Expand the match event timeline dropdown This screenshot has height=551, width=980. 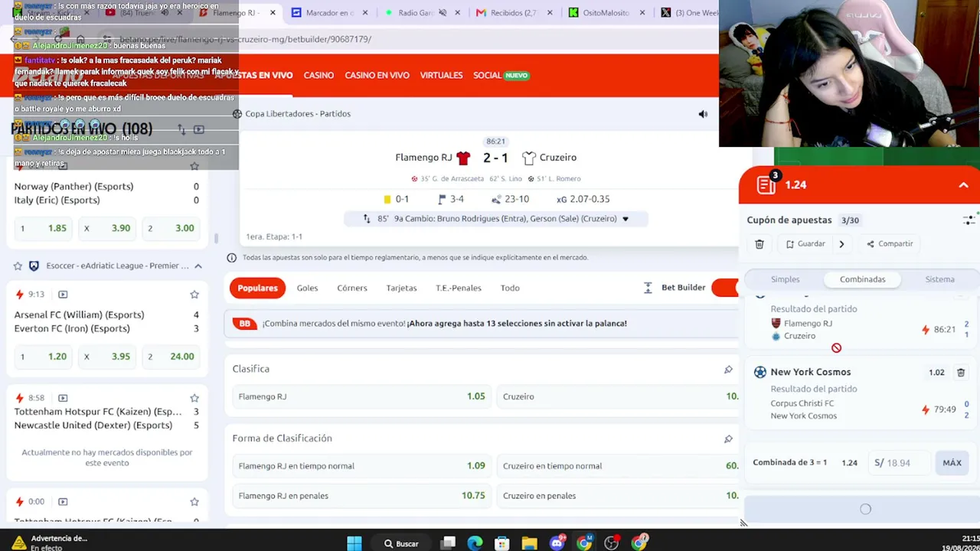625,219
